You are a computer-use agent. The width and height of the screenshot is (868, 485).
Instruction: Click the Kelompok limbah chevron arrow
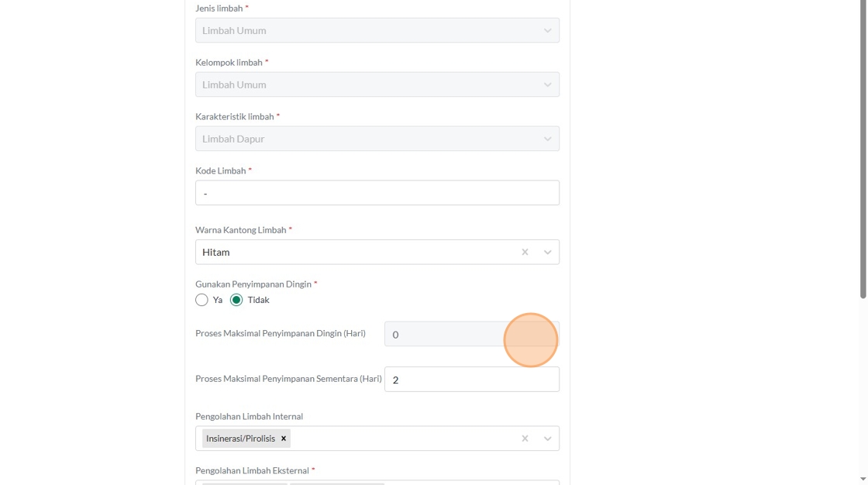tap(548, 84)
